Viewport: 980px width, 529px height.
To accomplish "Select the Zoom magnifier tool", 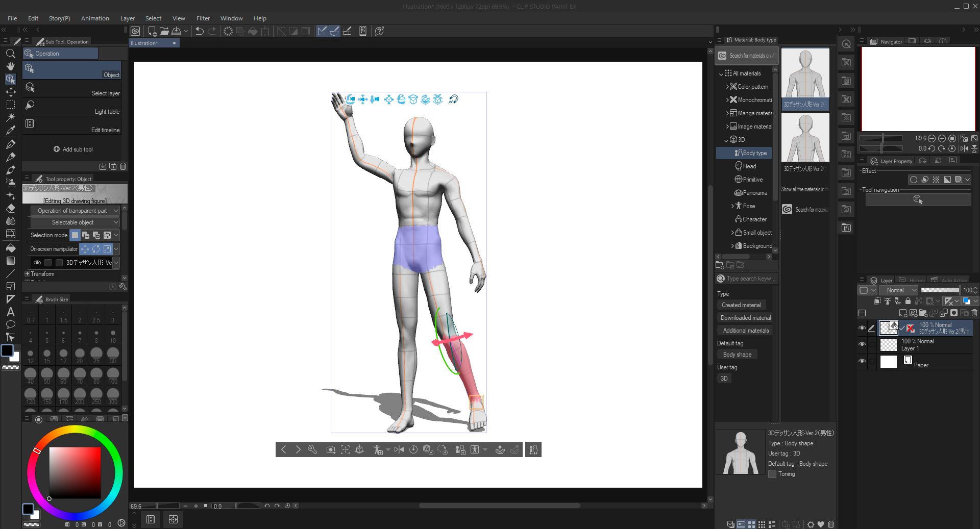I will (10, 54).
